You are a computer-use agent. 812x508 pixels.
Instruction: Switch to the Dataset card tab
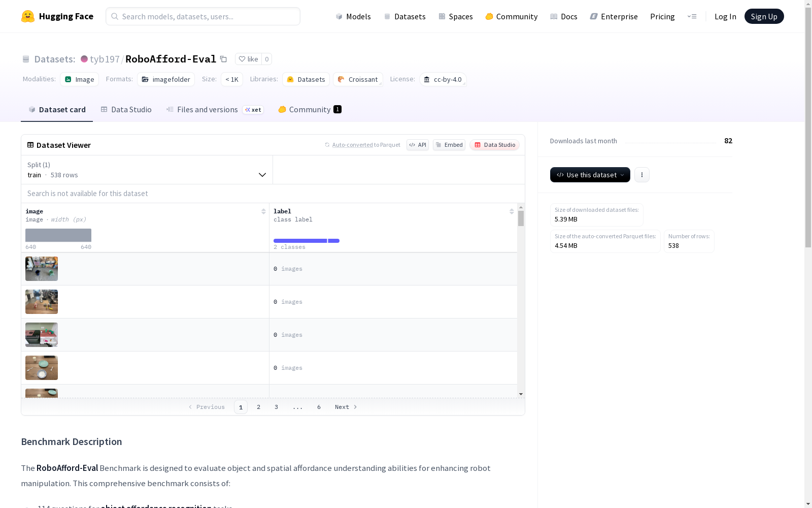pyautogui.click(x=57, y=110)
